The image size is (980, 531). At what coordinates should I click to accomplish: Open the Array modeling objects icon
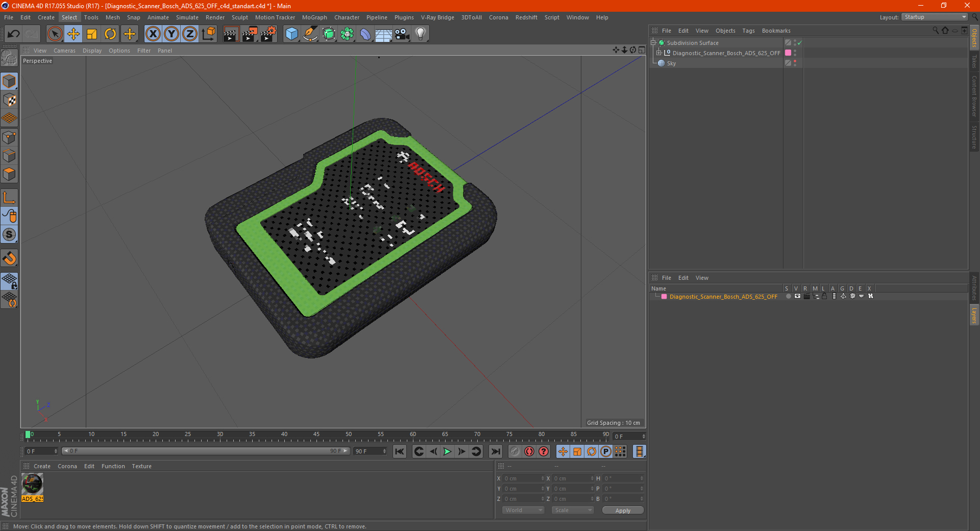pyautogui.click(x=347, y=34)
